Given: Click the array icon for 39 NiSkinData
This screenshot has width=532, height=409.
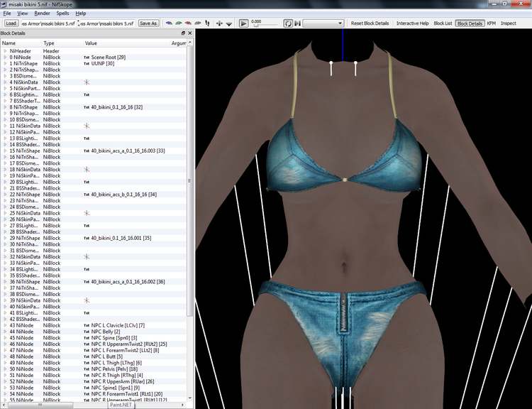Looking at the screenshot, I should click(x=87, y=300).
